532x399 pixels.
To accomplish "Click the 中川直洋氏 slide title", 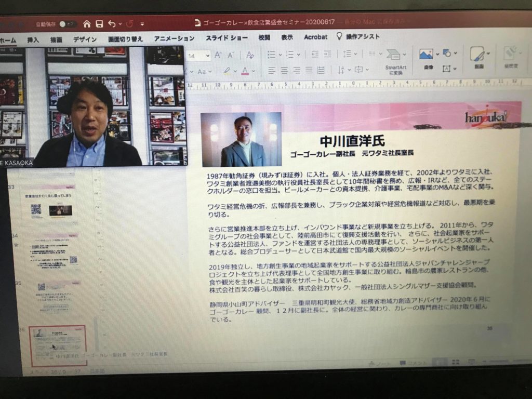I will click(x=352, y=141).
